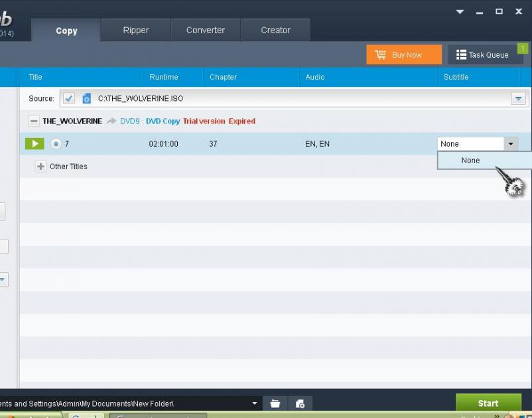Open the Task Queue
532x418 pixels.
point(485,54)
